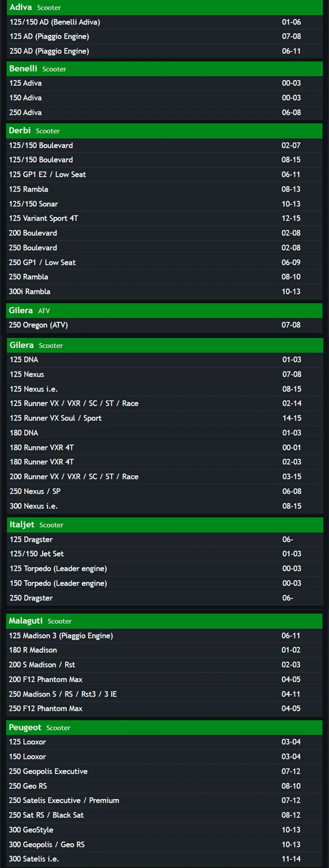Select 150 Torpedo (Leader engine) row
The image size is (329, 868).
coord(165,583)
